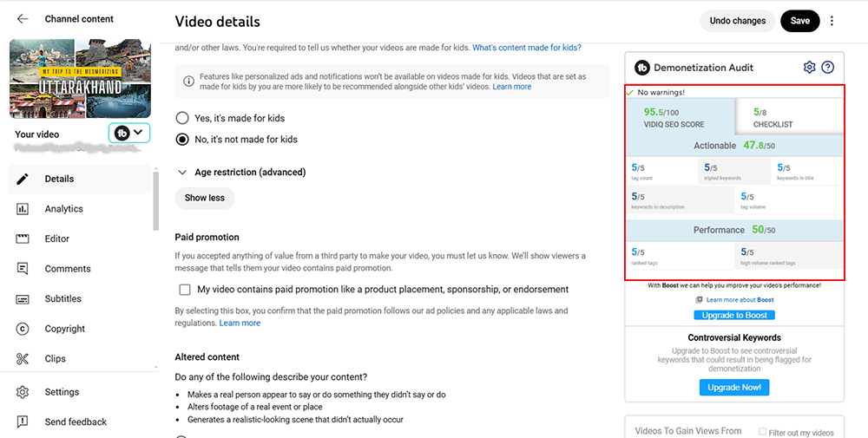The width and height of the screenshot is (868, 438).
Task: Open the Copyright icon in sidebar
Action: [x=23, y=329]
